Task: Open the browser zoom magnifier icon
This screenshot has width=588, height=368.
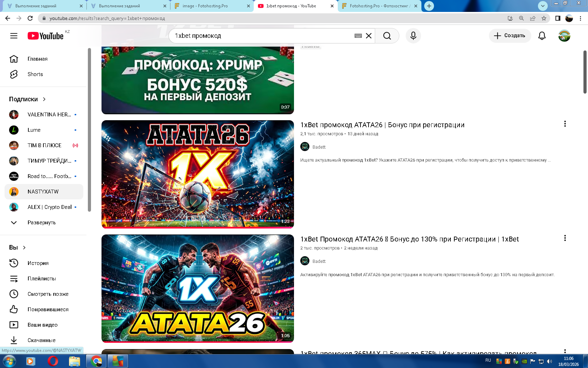Action: click(521, 18)
